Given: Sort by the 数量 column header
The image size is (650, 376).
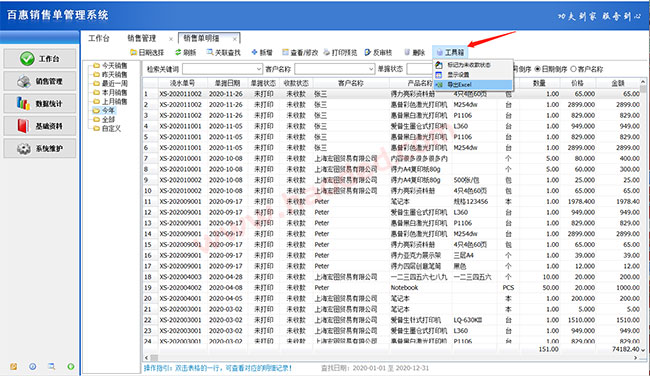Looking at the screenshot, I should point(539,83).
